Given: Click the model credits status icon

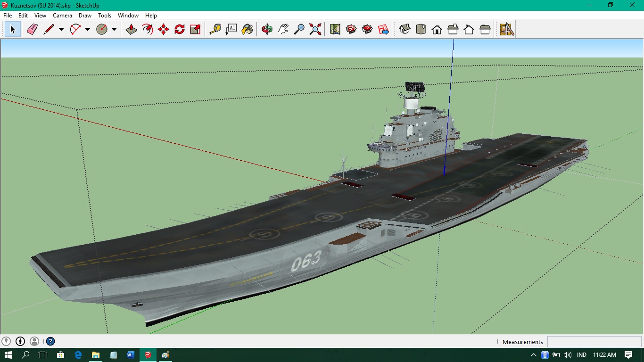Looking at the screenshot, I should (x=20, y=341).
